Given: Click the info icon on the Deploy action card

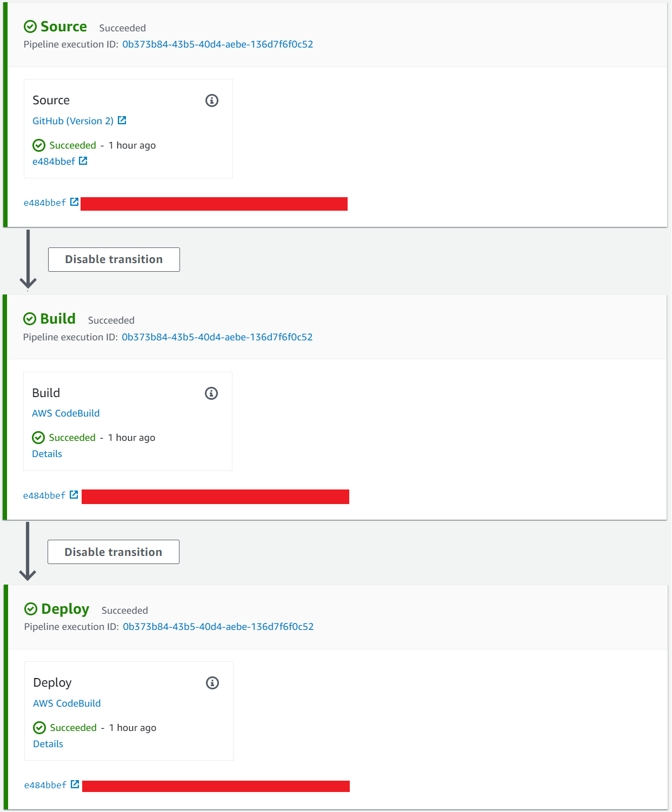Looking at the screenshot, I should pyautogui.click(x=212, y=682).
